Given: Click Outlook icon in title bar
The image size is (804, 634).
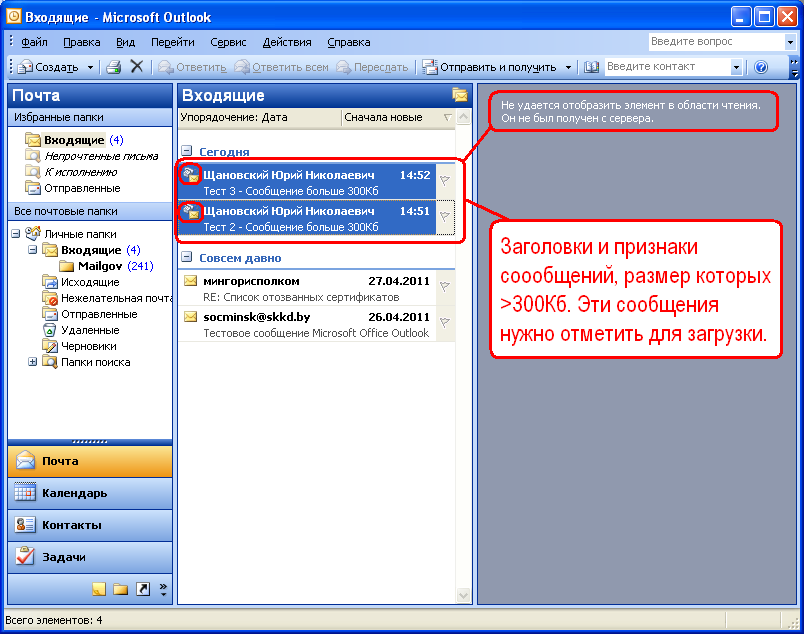Looking at the screenshot, I should click(x=13, y=16).
